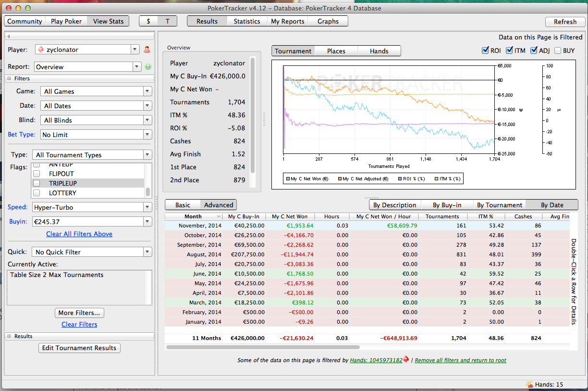The width and height of the screenshot is (588, 391).
Task: Click the Flags list vertical scrollbar
Action: click(x=148, y=192)
